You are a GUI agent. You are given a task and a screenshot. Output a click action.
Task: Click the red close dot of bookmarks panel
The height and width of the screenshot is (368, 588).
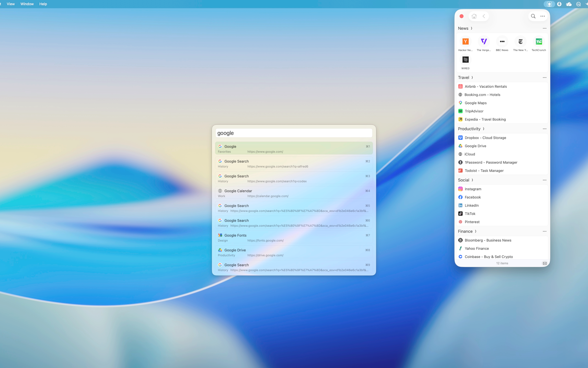461,16
